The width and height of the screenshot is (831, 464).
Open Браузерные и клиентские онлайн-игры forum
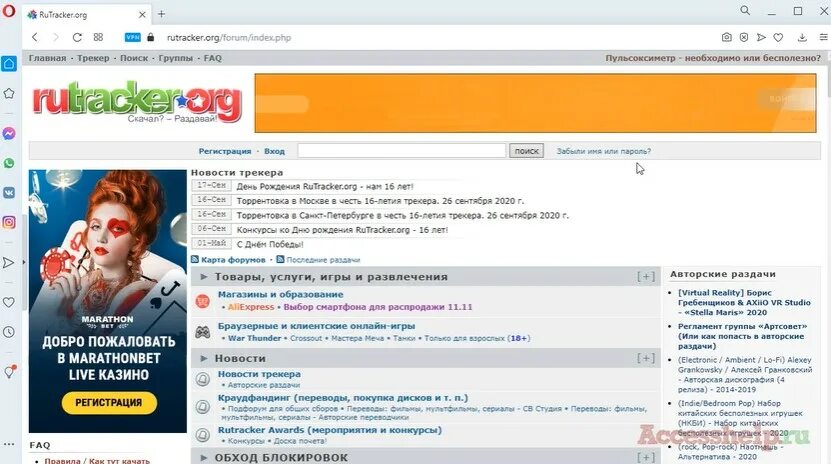[x=316, y=326]
